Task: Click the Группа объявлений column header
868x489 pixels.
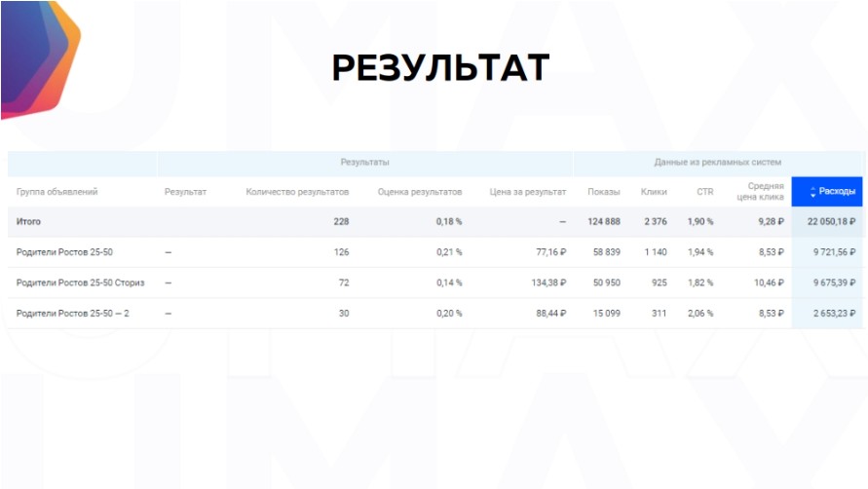Action: (x=57, y=192)
